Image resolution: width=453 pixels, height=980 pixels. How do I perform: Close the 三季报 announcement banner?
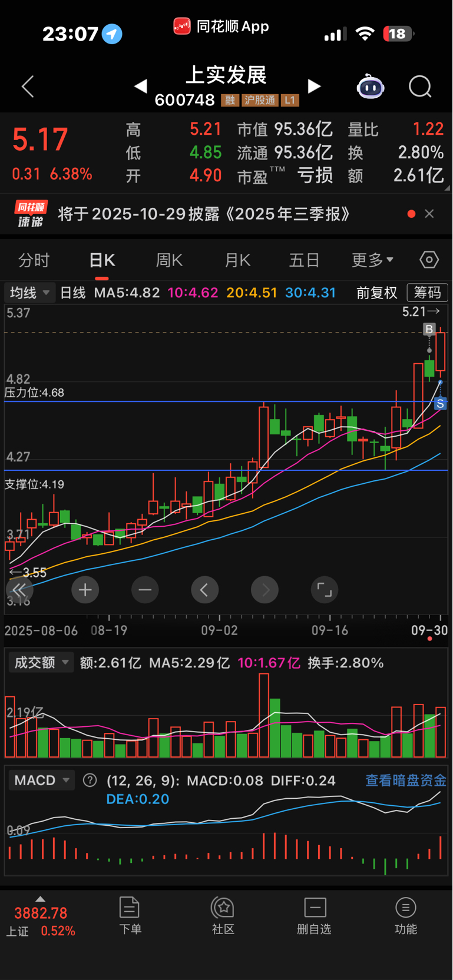coord(429,214)
